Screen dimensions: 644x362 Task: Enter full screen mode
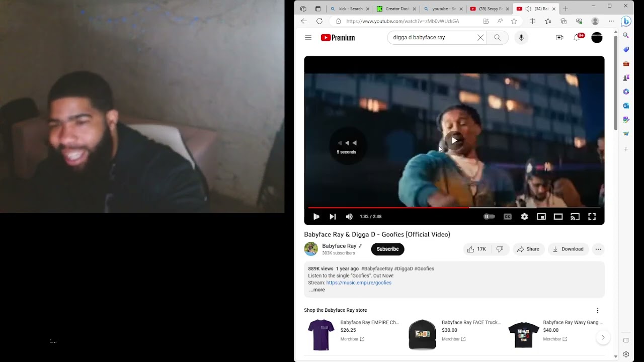point(592,217)
